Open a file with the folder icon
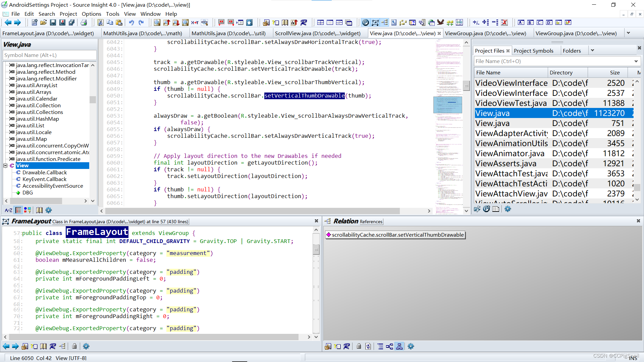 44,22
